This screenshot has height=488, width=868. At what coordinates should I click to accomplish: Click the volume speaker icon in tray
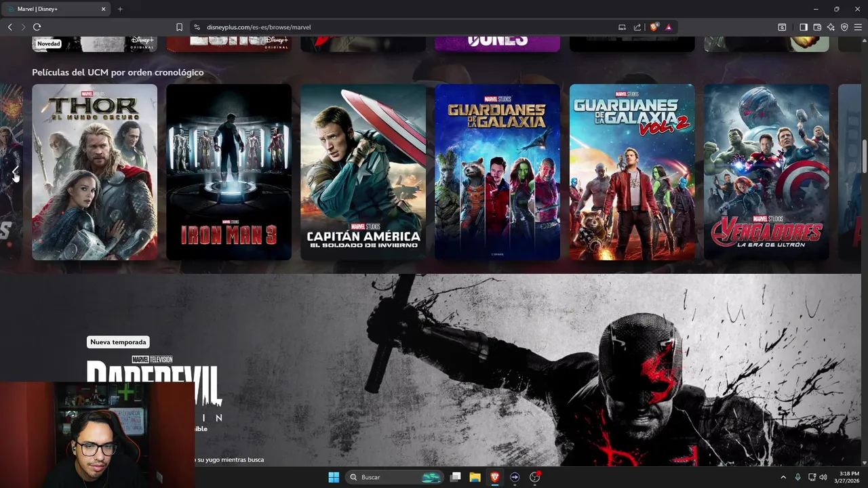click(823, 477)
